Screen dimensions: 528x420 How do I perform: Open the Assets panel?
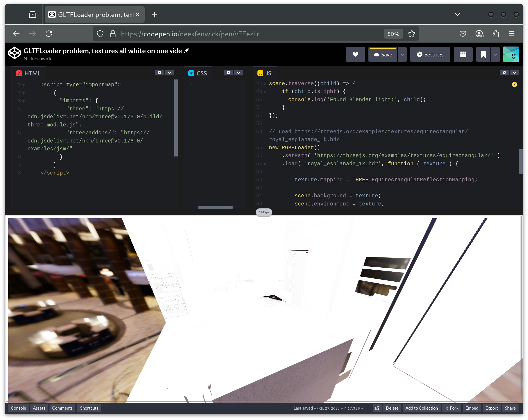coord(39,408)
